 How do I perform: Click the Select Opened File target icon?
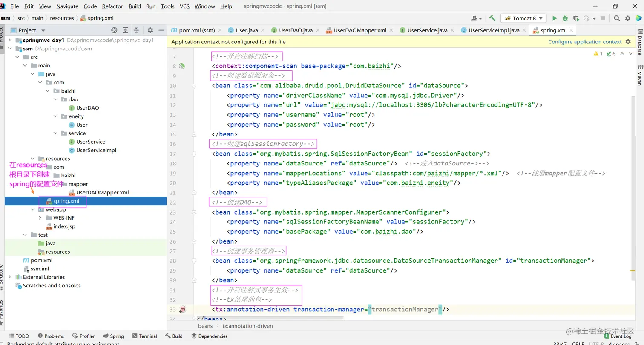(114, 30)
